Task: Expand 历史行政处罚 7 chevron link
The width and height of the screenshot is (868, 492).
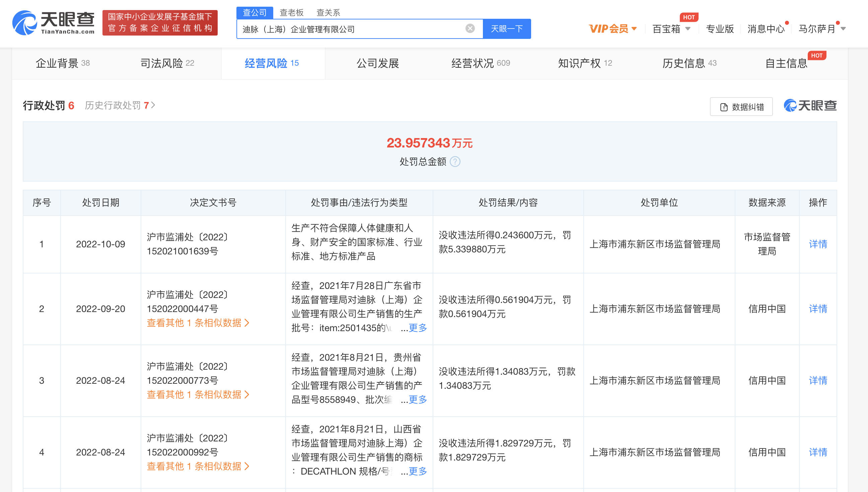Action: [x=120, y=106]
